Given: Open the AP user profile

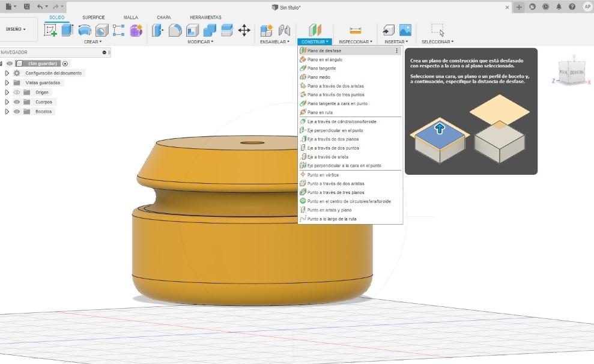Looking at the screenshot, I should [587, 7].
